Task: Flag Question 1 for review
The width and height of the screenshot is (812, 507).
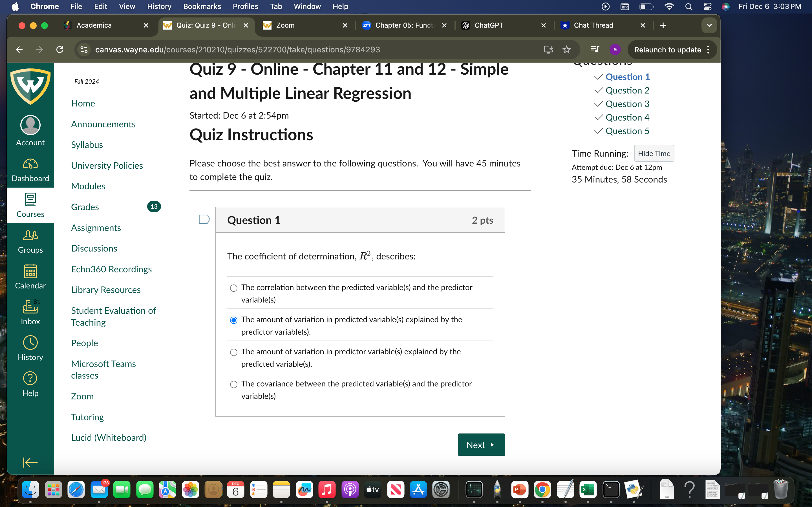Action: 204,219
